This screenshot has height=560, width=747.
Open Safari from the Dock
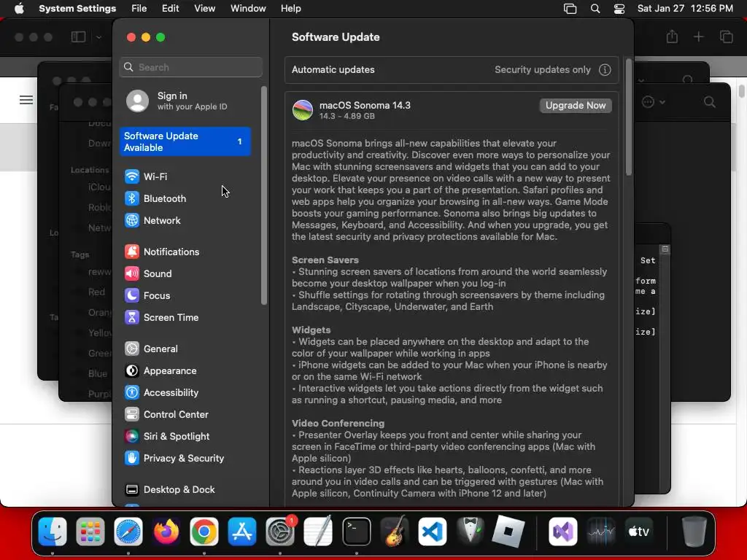click(x=128, y=532)
